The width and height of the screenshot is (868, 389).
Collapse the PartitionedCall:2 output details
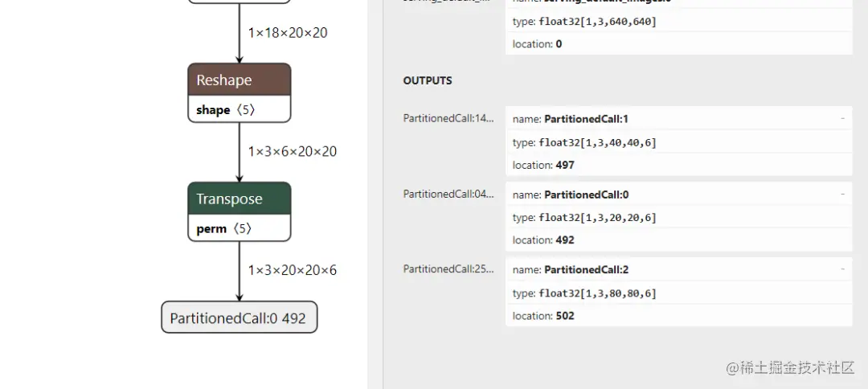[842, 269]
